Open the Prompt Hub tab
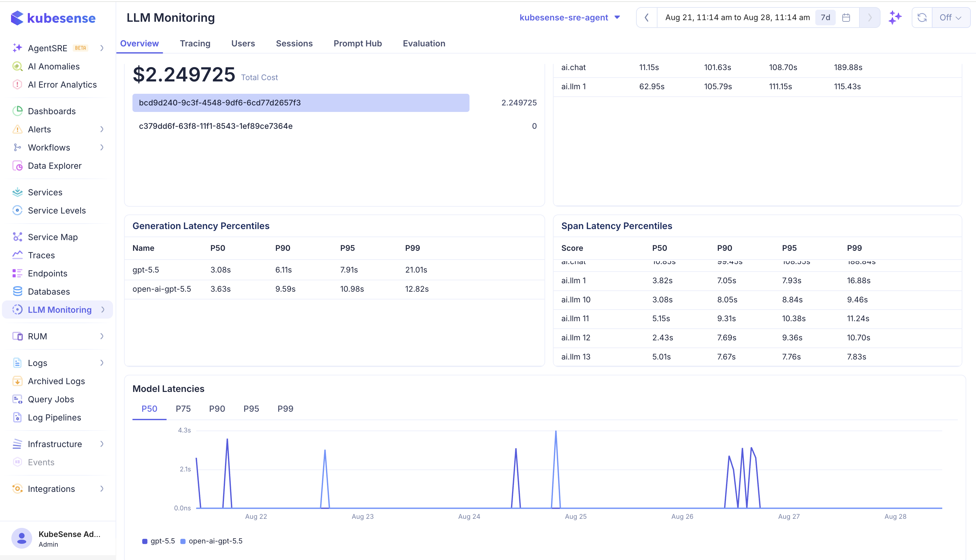Screen dimensions: 976x560 357,43
